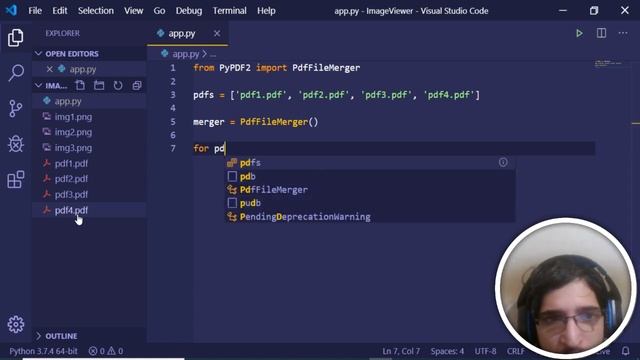The width and height of the screenshot is (640, 360).
Task: Show suggestion details info icon
Action: (x=503, y=162)
